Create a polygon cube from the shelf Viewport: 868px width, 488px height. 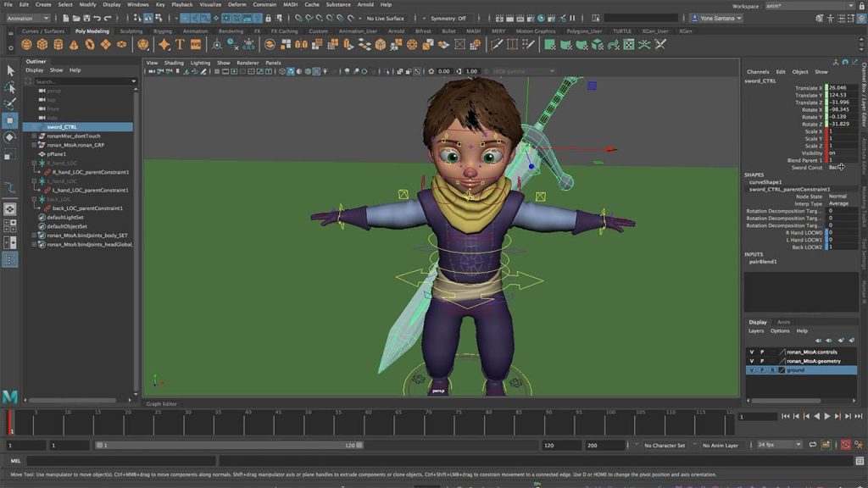(42, 44)
